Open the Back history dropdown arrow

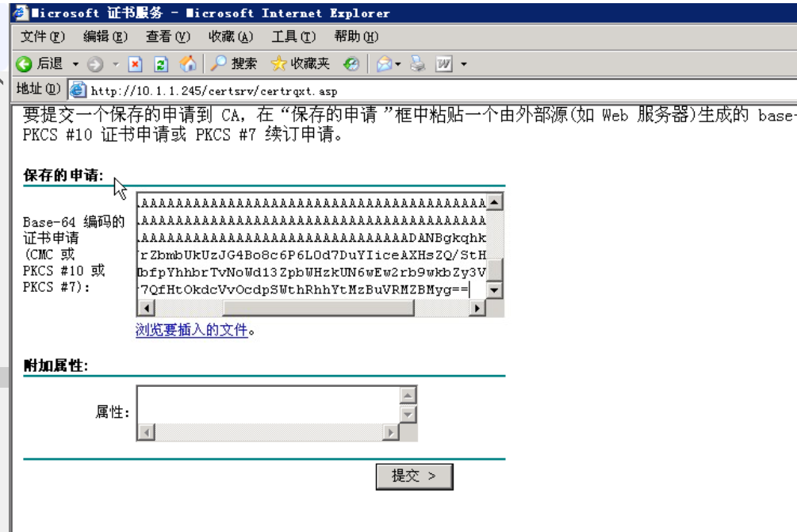[x=76, y=64]
